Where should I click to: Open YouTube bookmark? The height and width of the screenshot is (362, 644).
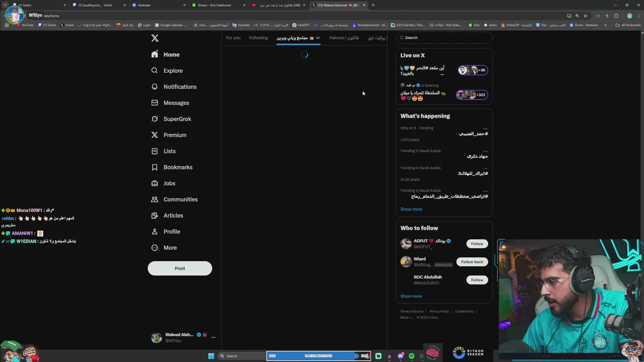(x=25, y=25)
